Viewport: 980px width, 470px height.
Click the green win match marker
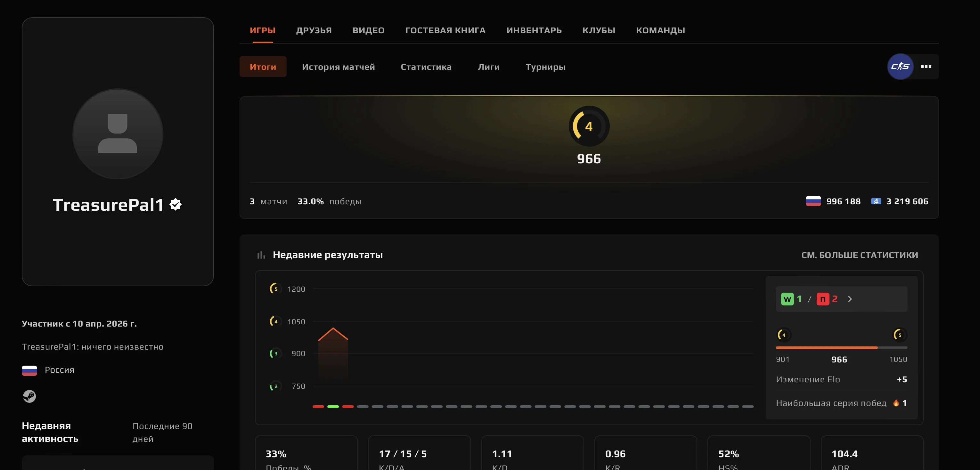(333, 407)
